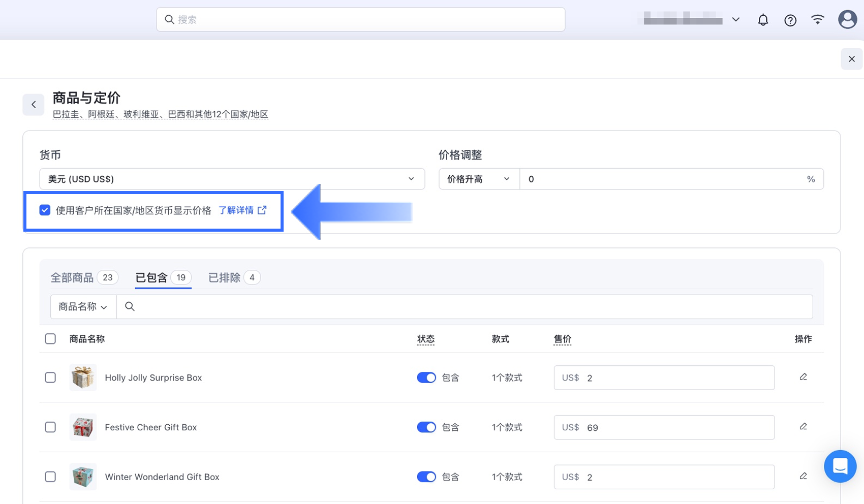Open the notifications bell
This screenshot has width=864, height=504.
coord(763,20)
